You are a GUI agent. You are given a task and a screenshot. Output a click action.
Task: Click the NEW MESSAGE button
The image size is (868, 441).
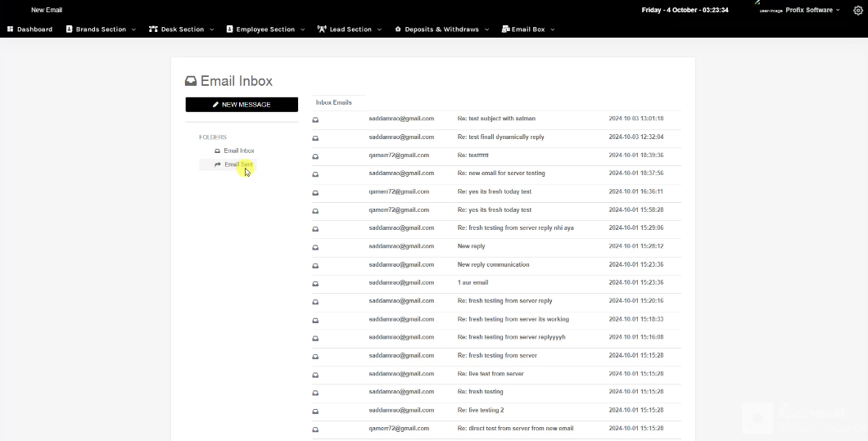pyautogui.click(x=242, y=105)
